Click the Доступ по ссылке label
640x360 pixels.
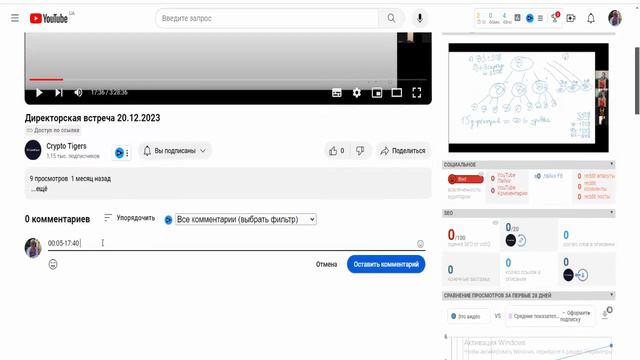(x=53, y=131)
